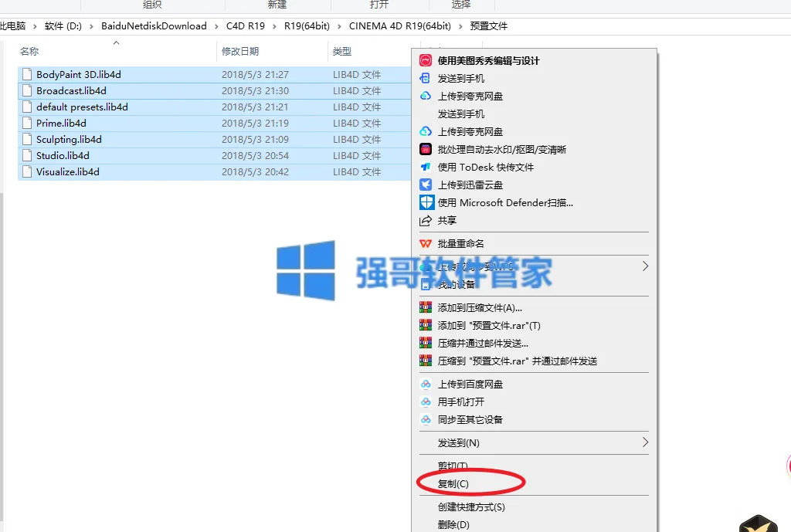Open the chevron after 软件 (D:) in the address bar
The height and width of the screenshot is (532, 791).
[x=91, y=26]
